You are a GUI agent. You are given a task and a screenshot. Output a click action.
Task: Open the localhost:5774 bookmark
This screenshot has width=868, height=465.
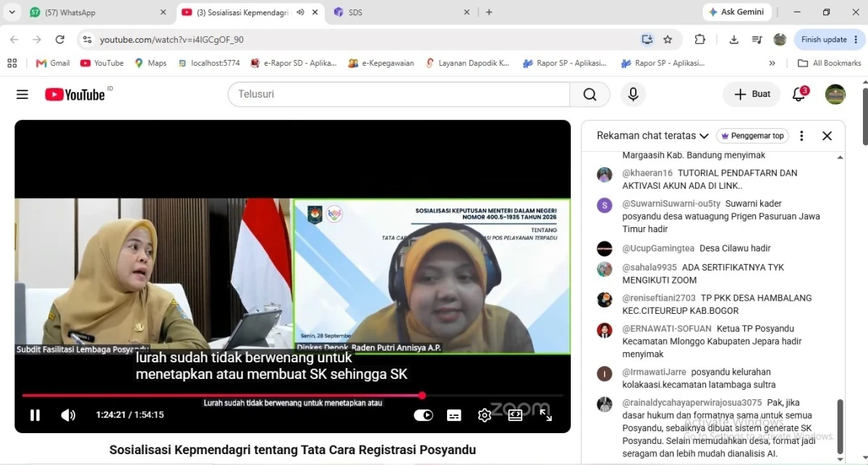(x=208, y=63)
